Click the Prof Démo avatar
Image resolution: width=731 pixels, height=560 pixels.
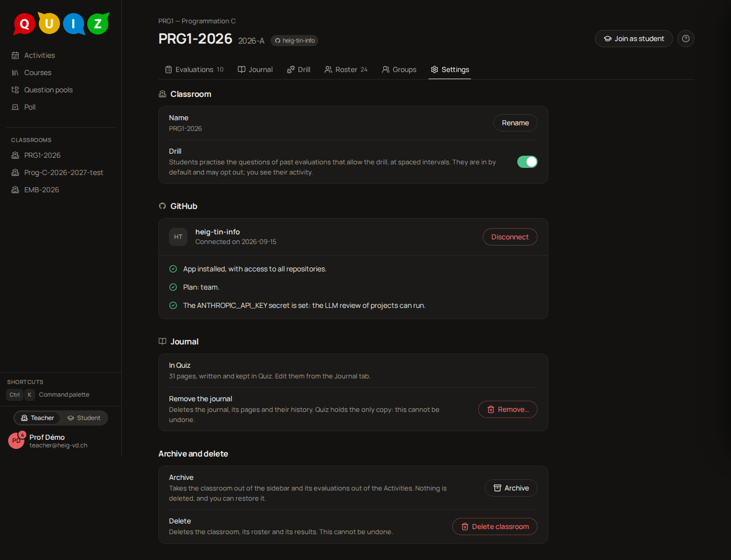pyautogui.click(x=16, y=441)
